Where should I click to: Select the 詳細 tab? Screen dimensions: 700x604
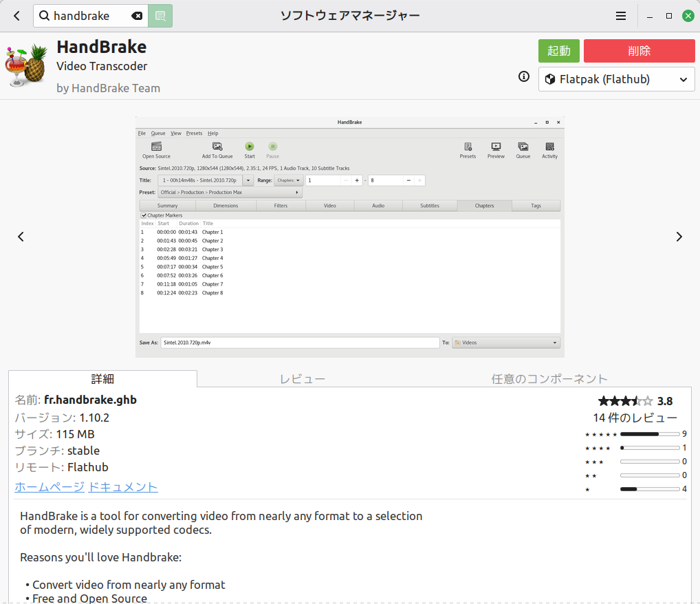pos(102,378)
